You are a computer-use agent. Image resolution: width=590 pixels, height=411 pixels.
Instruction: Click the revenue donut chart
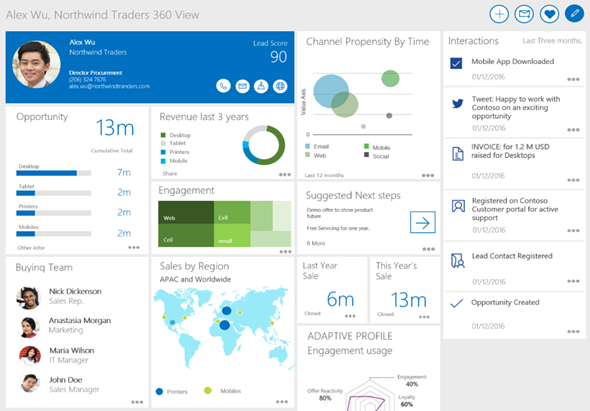click(x=264, y=145)
